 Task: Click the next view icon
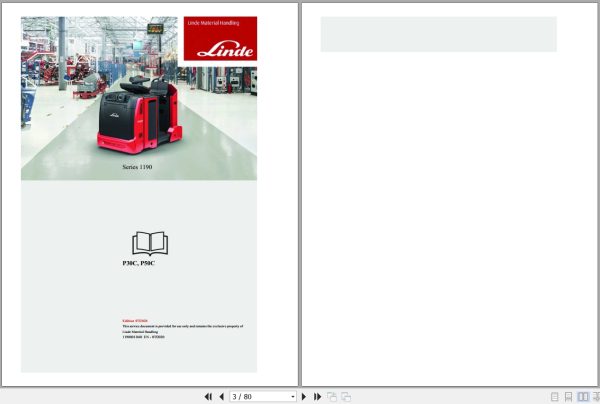coord(346,397)
